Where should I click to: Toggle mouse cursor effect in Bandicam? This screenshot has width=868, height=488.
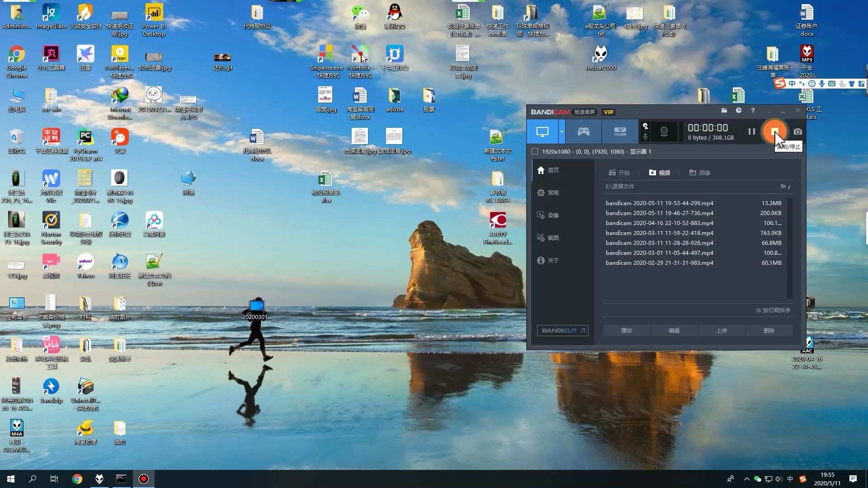[646, 126]
